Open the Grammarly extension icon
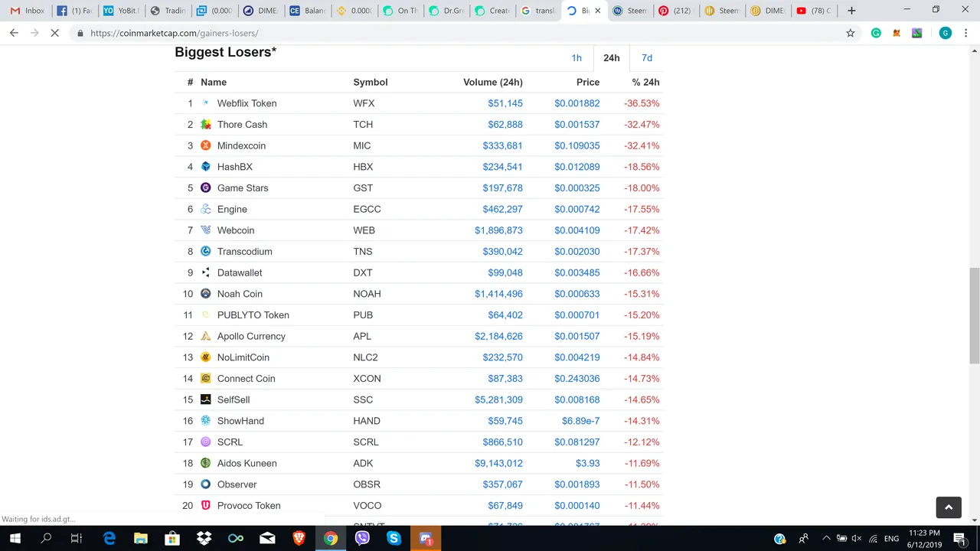 (876, 33)
